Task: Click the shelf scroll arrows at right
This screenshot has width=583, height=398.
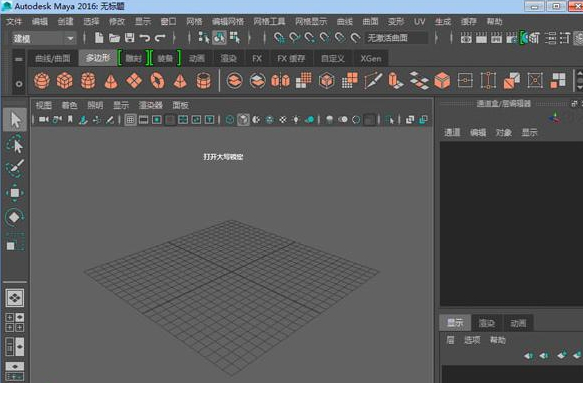Action: pos(579,81)
